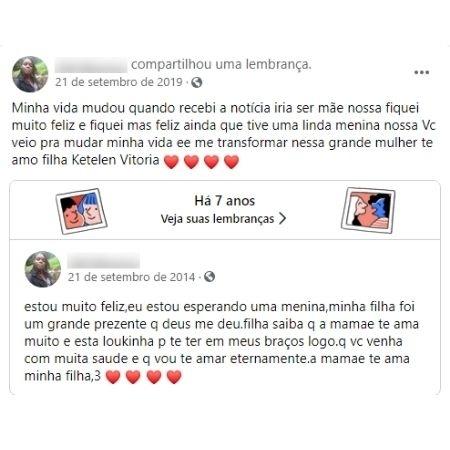The height and width of the screenshot is (450, 450).
Task: Click the last red heart in top post
Action: (x=231, y=162)
